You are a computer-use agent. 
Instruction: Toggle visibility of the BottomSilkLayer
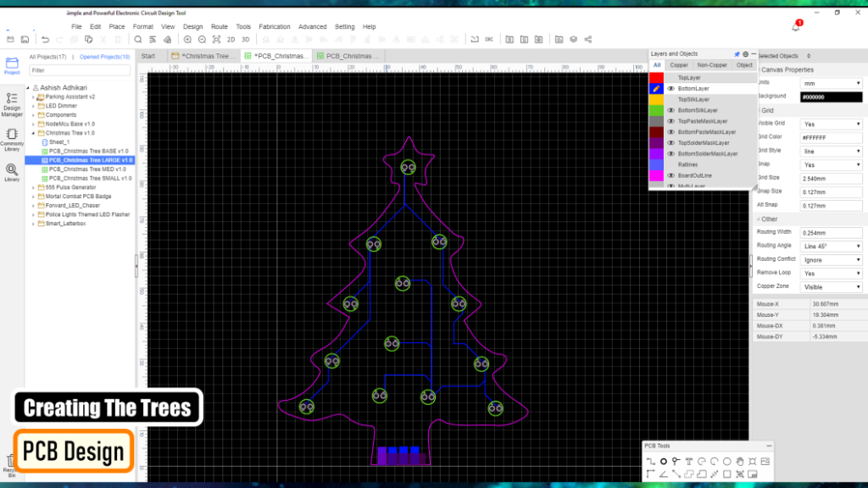(670, 110)
